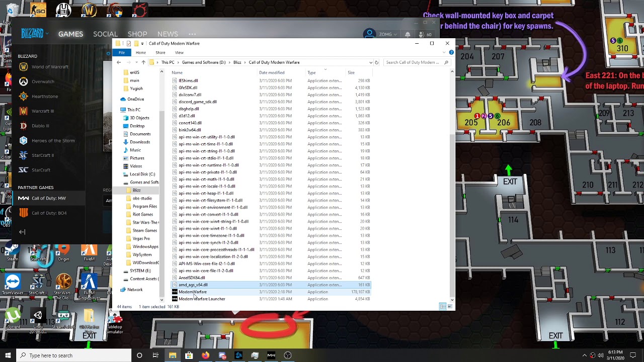Click the Cortana circle on taskbar
Viewport: 644px width, 362px height.
pos(139,355)
